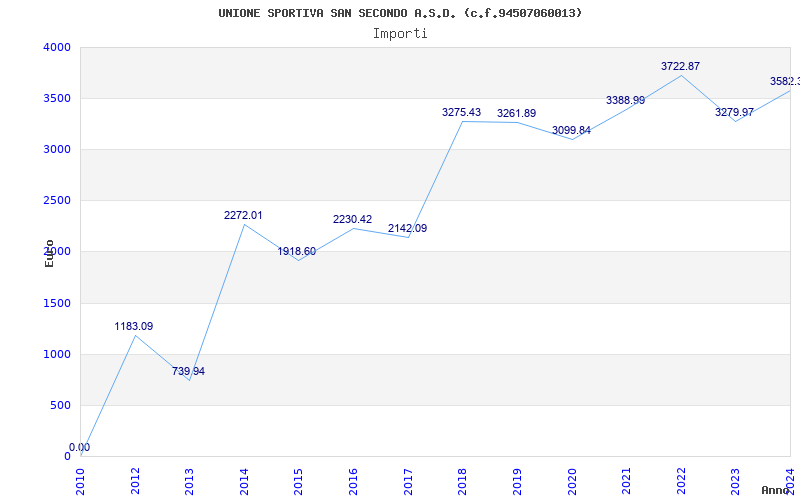Click the x-axis year 2019
This screenshot has height=500, width=800.
coord(517,482)
